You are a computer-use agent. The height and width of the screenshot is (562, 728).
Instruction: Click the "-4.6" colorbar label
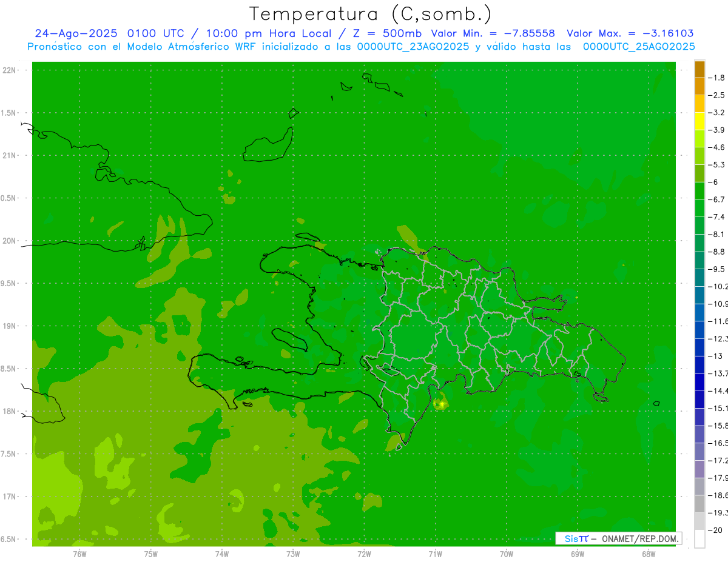[x=718, y=147]
